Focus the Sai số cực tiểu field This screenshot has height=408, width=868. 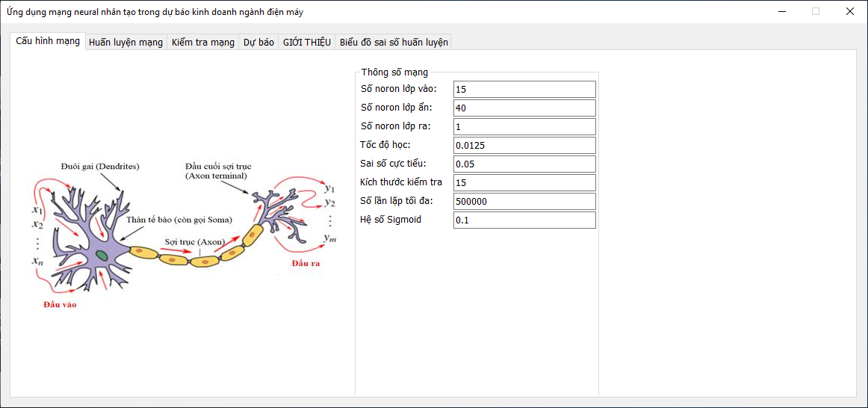click(x=524, y=164)
